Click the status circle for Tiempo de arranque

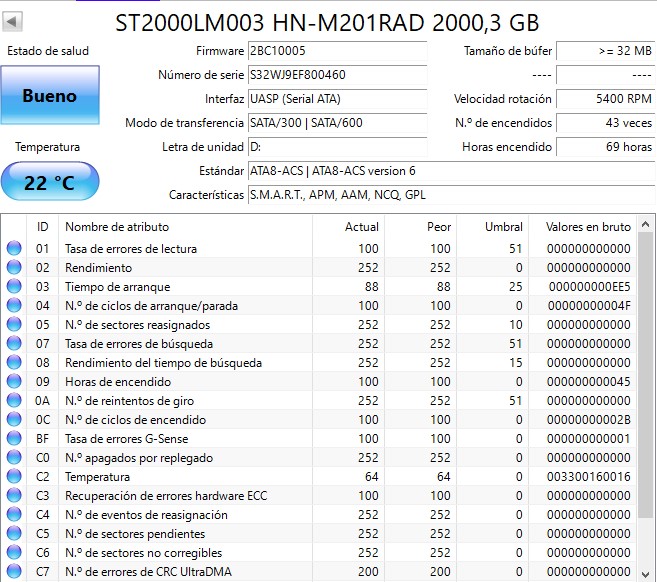[x=14, y=286]
